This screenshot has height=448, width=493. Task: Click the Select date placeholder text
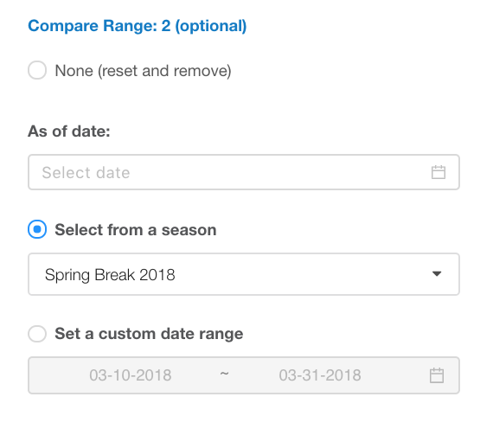coord(86,173)
